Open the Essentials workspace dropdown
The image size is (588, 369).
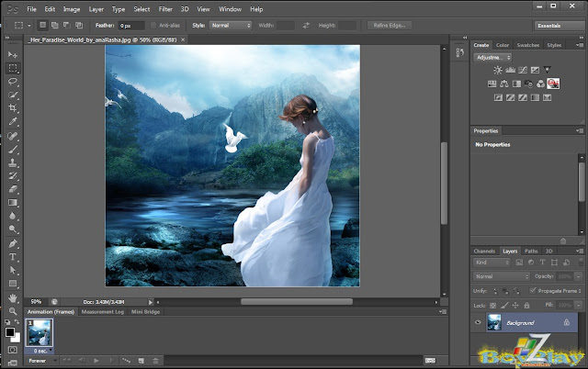click(x=557, y=25)
